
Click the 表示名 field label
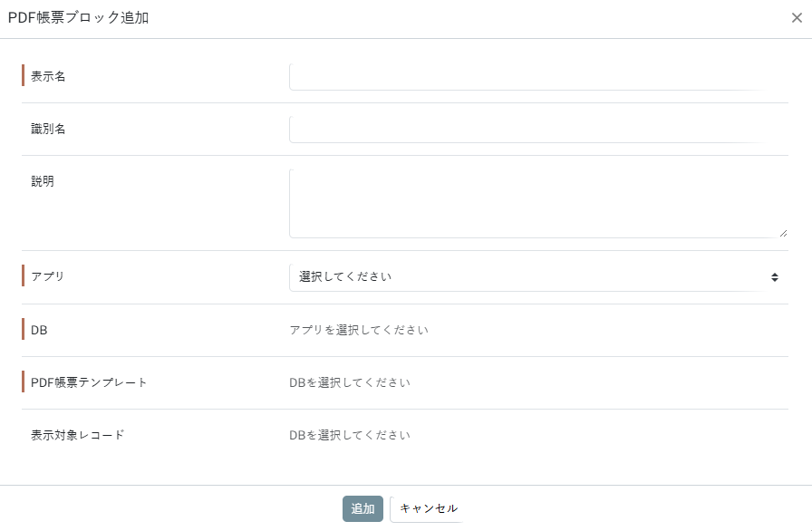[x=48, y=77]
